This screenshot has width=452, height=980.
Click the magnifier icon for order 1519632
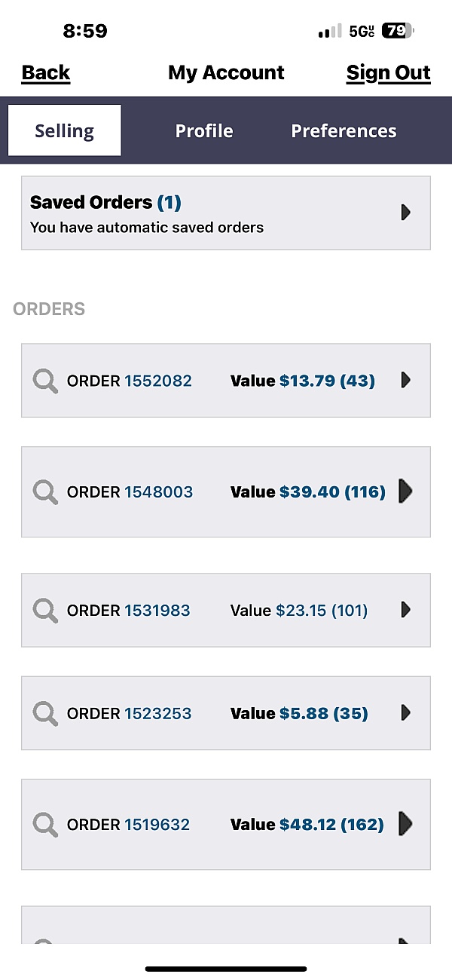pyautogui.click(x=46, y=824)
